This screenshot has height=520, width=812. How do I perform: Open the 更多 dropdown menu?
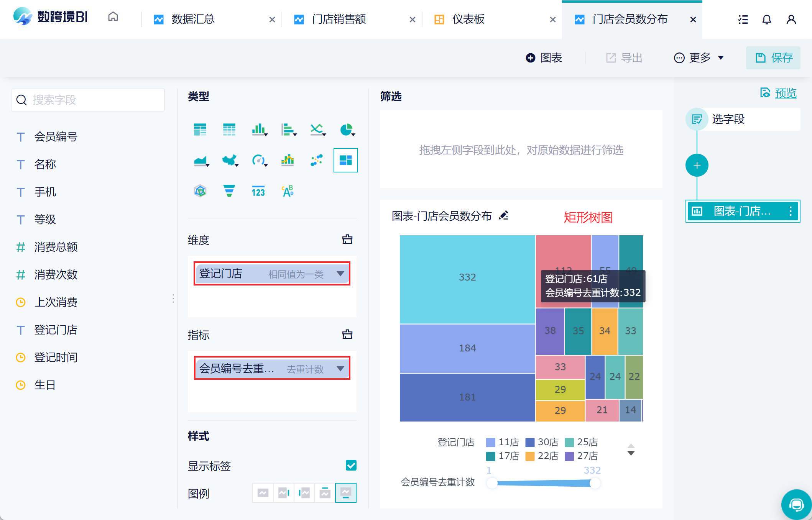[x=699, y=58]
